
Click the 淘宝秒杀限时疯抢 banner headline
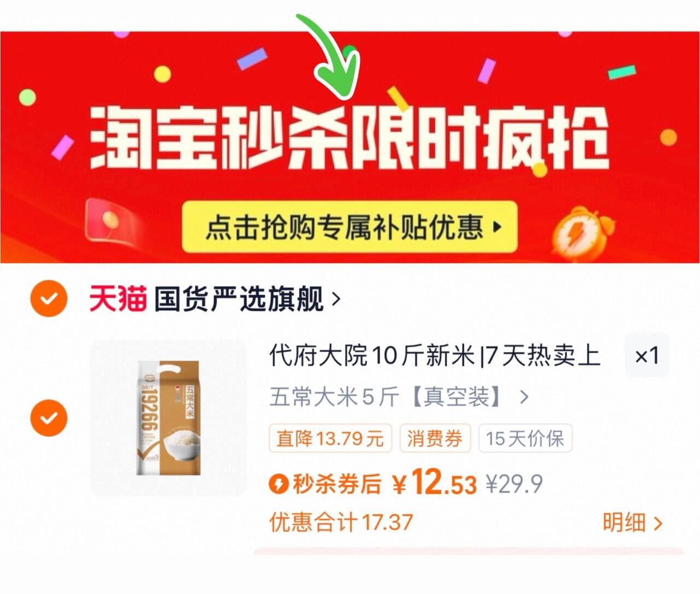(349, 137)
